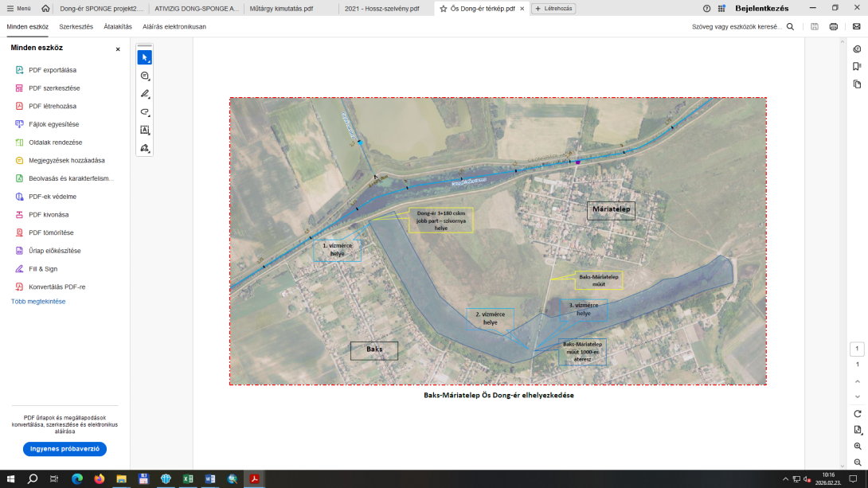This screenshot has height=488, width=868.
Task: Select the arrow selection tool
Action: pyautogui.click(x=144, y=57)
